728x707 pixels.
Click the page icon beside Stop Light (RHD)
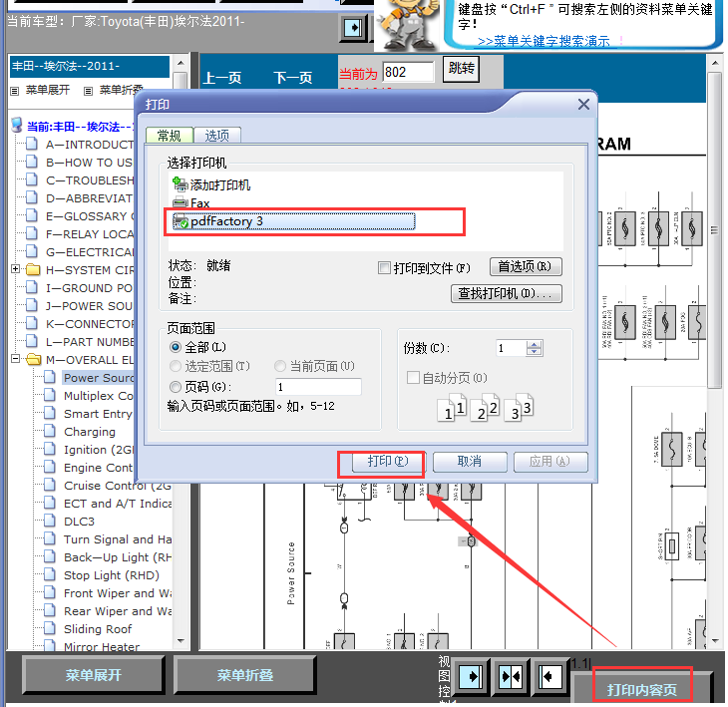click(x=50, y=574)
